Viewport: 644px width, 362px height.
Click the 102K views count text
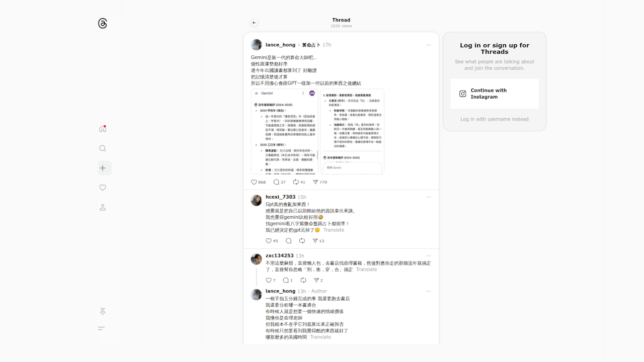click(341, 26)
